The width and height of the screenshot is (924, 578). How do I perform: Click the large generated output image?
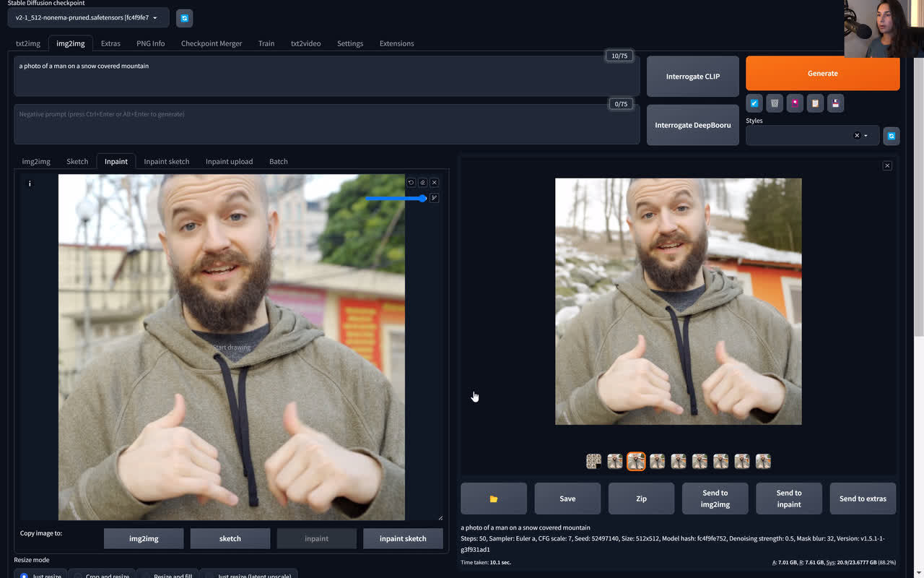(678, 301)
